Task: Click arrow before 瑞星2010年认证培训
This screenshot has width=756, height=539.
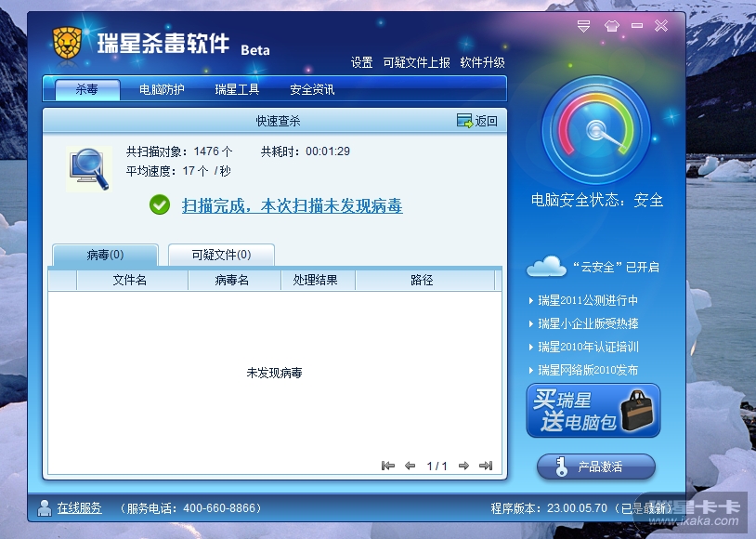Action: click(531, 347)
